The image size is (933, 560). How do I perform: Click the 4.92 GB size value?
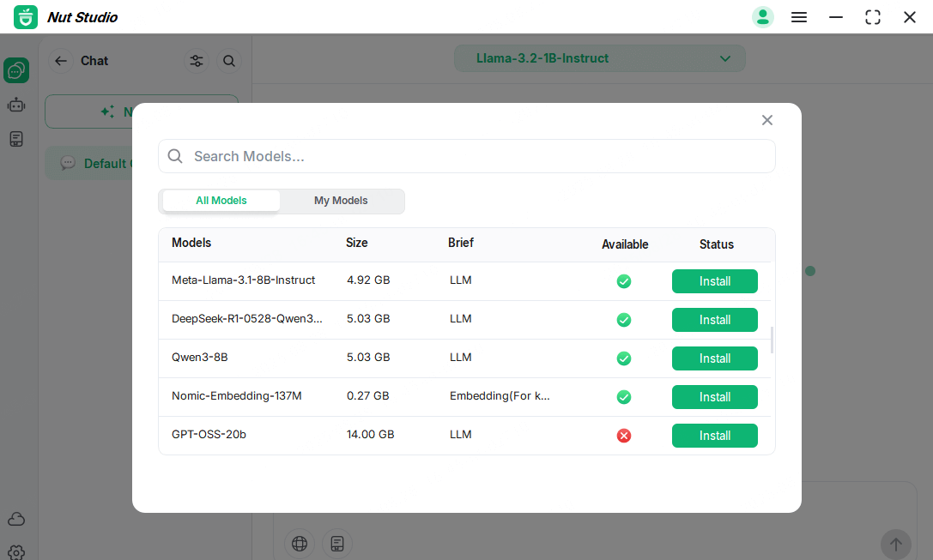point(368,280)
